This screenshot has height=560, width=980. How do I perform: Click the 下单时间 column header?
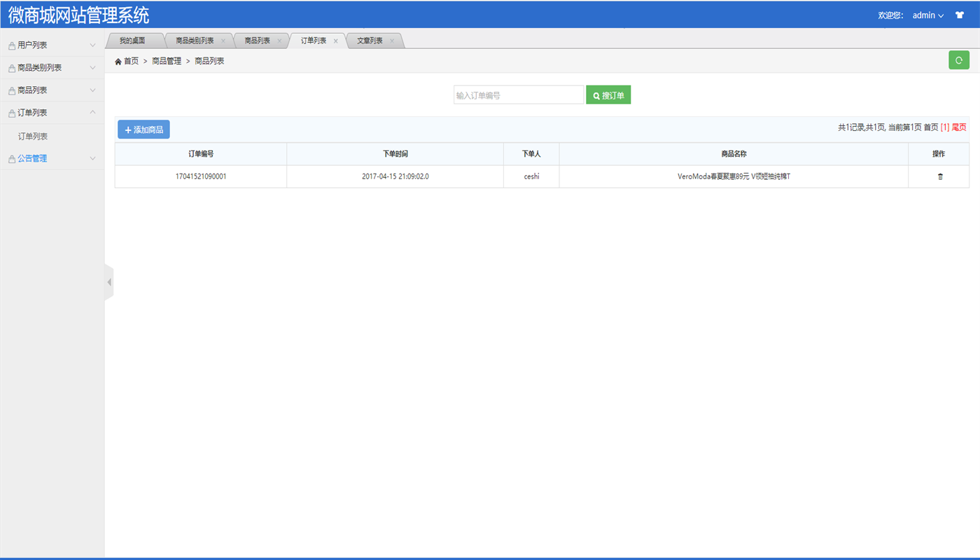pyautogui.click(x=395, y=154)
